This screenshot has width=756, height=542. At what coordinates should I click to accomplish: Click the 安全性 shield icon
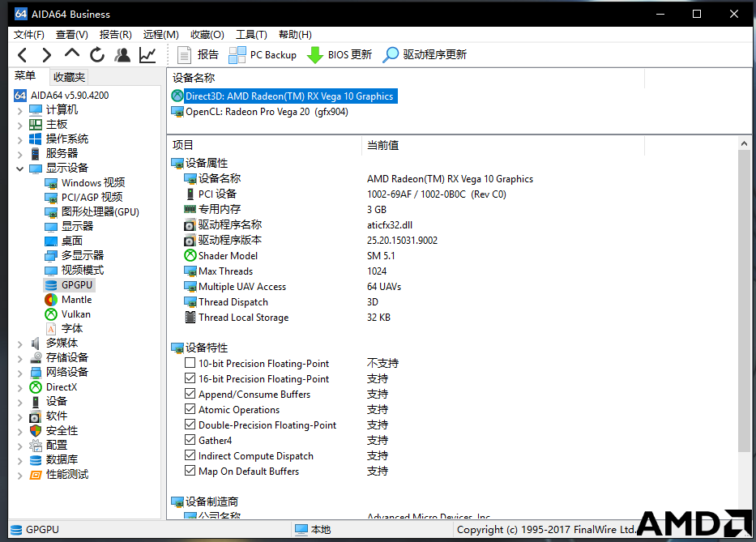coord(36,430)
